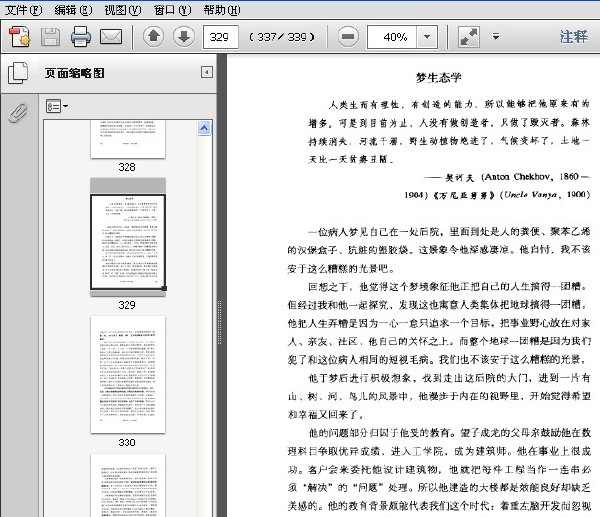The height and width of the screenshot is (517, 600).
Task: Click the thumbnail label 330
Action: coord(127,443)
